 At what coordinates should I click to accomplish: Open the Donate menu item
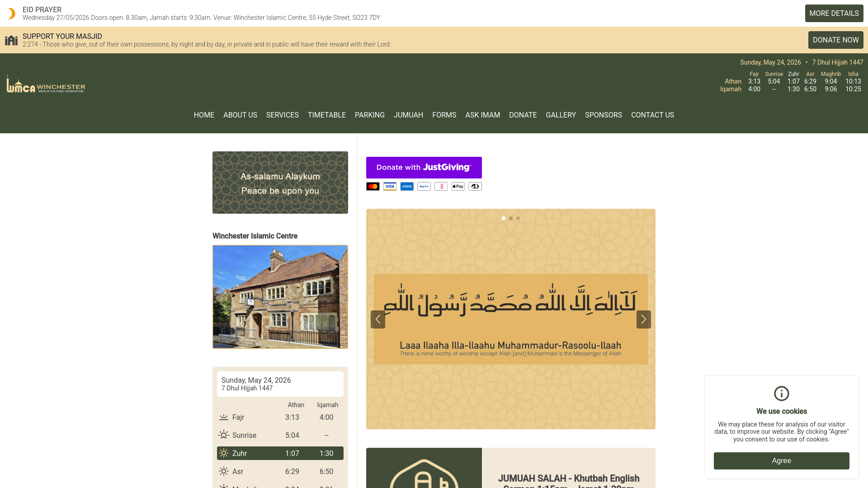pos(523,115)
